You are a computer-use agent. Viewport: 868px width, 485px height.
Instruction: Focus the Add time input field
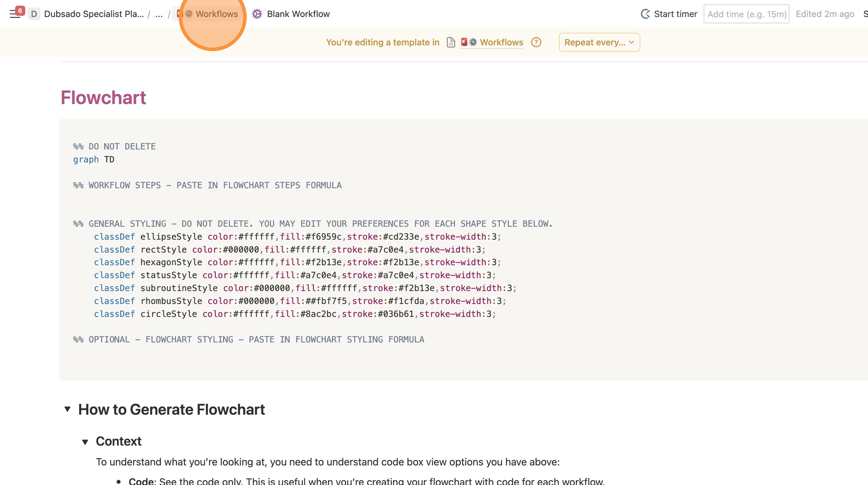pyautogui.click(x=746, y=14)
